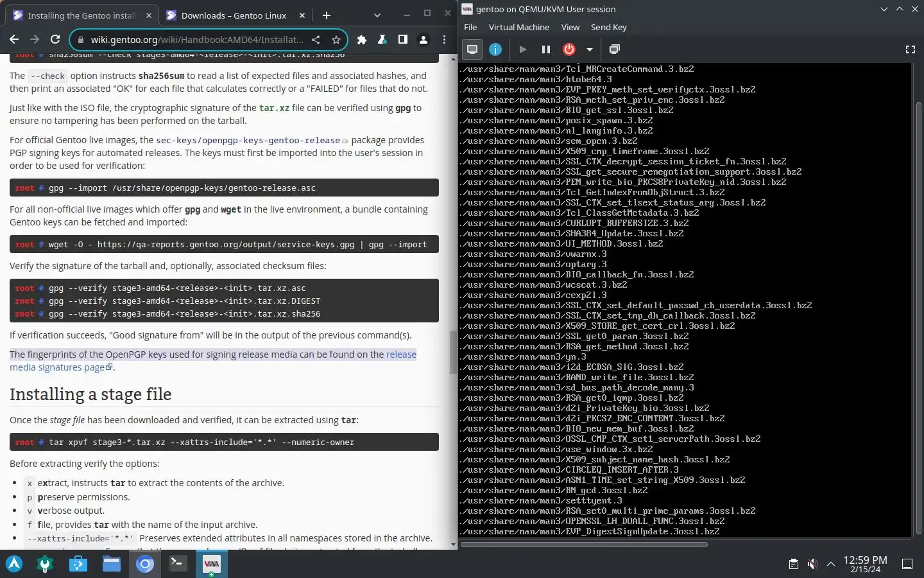Select the Installing the Gentoo install tab
Image resolution: width=924 pixels, height=578 pixels.
[x=82, y=15]
